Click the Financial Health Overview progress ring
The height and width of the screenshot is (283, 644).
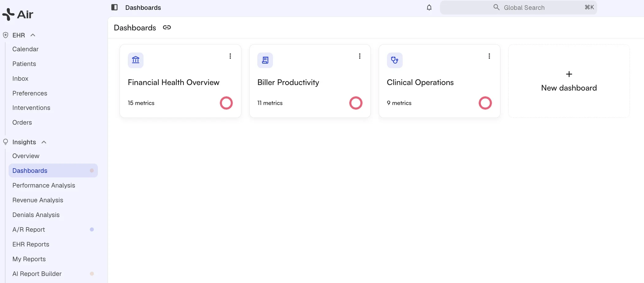point(226,103)
